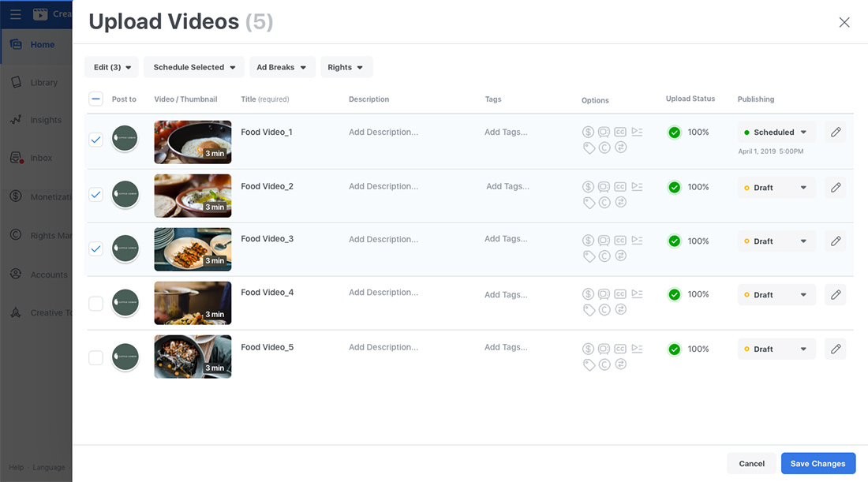868x482 pixels.
Task: Click the tag icon for Food Video_3
Action: coord(589,256)
